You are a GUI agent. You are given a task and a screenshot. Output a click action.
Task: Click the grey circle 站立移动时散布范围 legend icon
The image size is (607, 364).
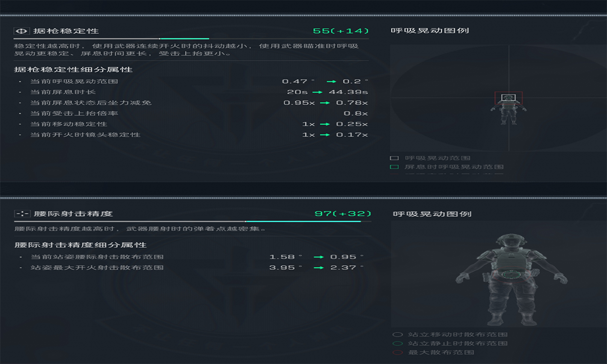coord(398,335)
